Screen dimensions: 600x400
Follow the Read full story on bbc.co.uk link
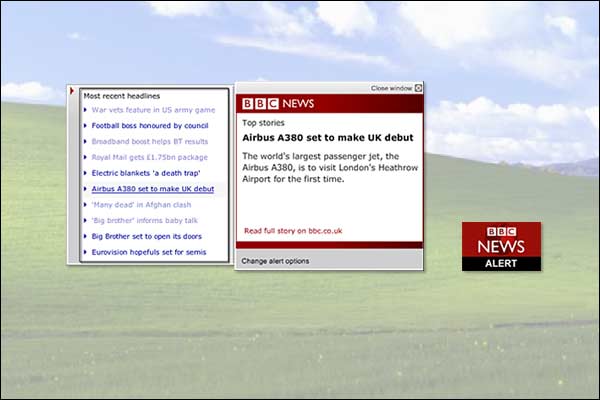coord(293,231)
